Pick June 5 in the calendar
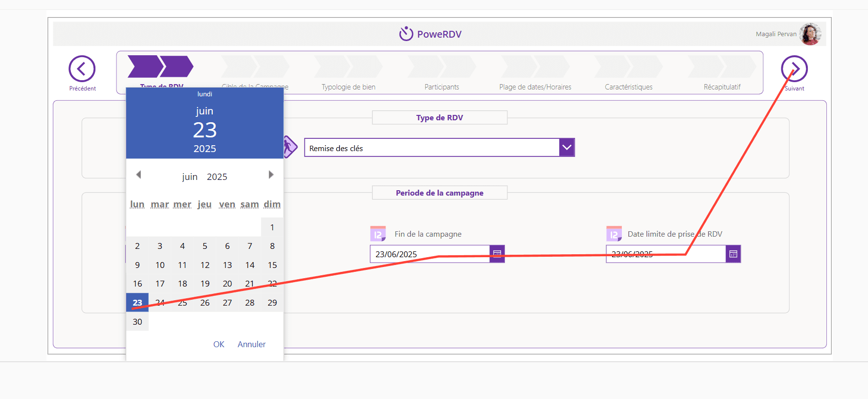This screenshot has height=399, width=868. 205,246
